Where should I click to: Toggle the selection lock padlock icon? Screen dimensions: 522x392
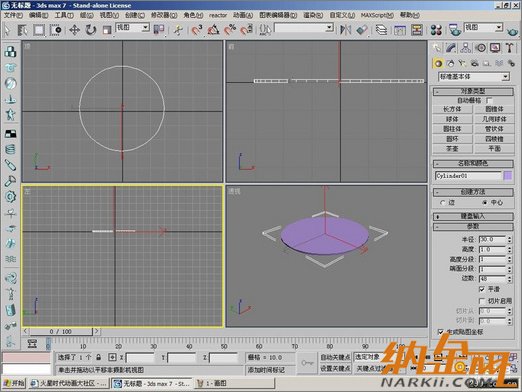point(98,357)
